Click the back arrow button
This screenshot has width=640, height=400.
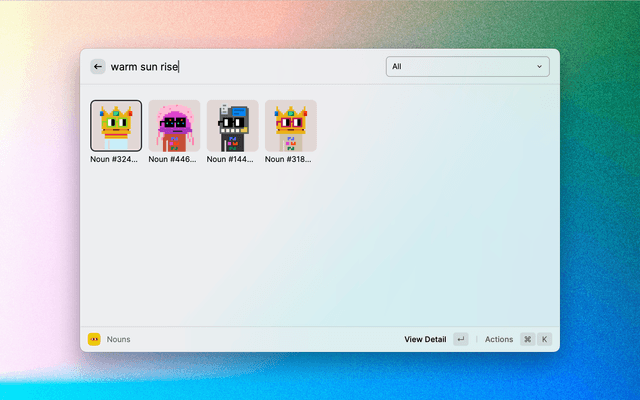pos(97,67)
